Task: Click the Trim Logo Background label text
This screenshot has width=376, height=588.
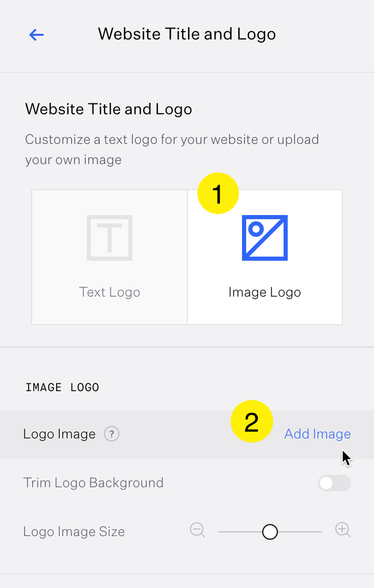Action: (93, 483)
